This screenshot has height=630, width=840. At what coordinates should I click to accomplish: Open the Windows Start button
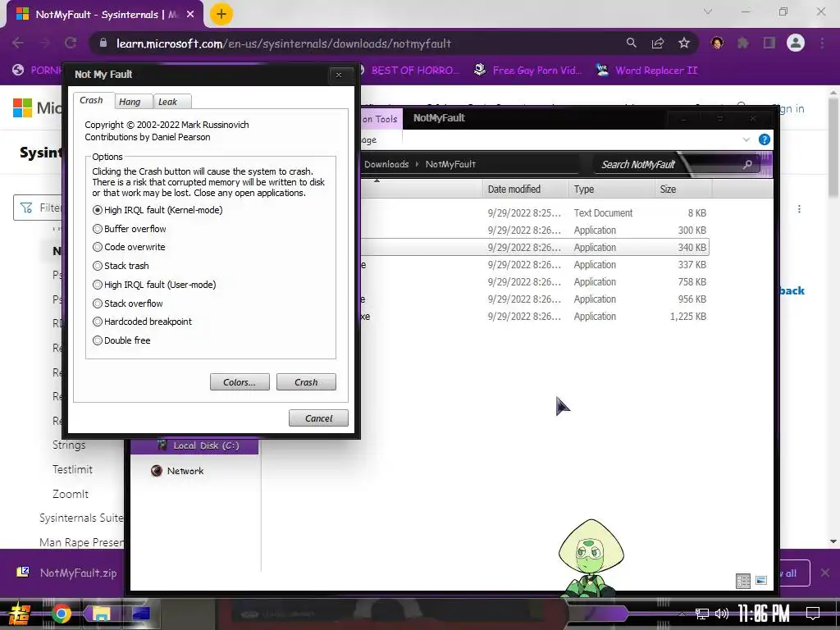(20, 614)
